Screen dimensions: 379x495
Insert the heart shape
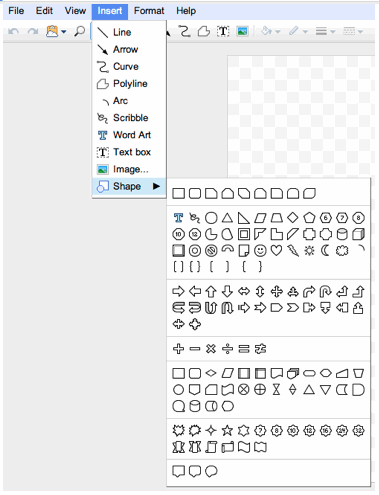[x=276, y=250]
